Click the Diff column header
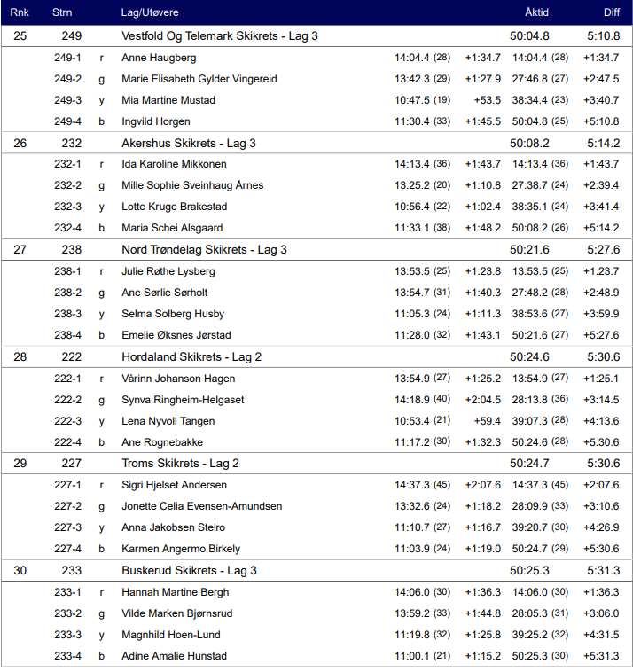 tap(612, 12)
